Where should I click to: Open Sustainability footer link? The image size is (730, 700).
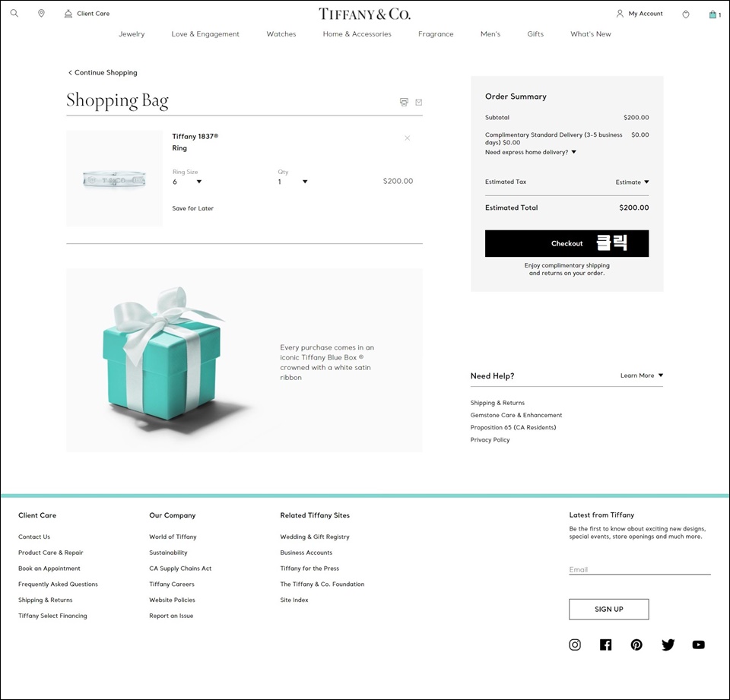point(168,553)
